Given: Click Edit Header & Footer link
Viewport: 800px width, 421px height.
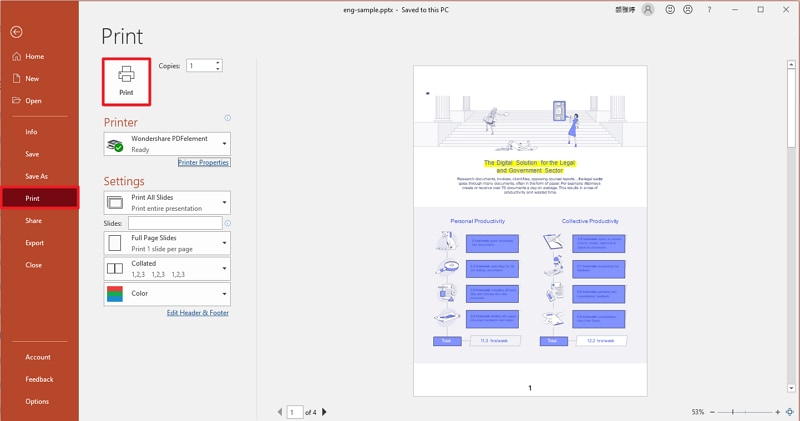Looking at the screenshot, I should click(x=198, y=313).
